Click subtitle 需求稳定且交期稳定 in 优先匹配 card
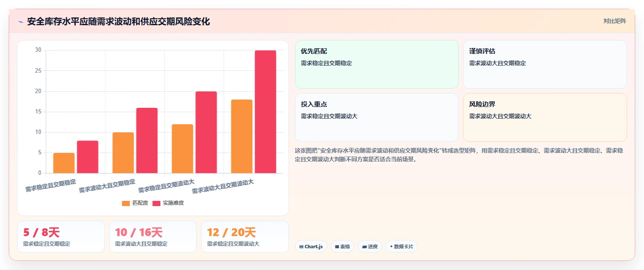The image size is (644, 270). [x=326, y=63]
